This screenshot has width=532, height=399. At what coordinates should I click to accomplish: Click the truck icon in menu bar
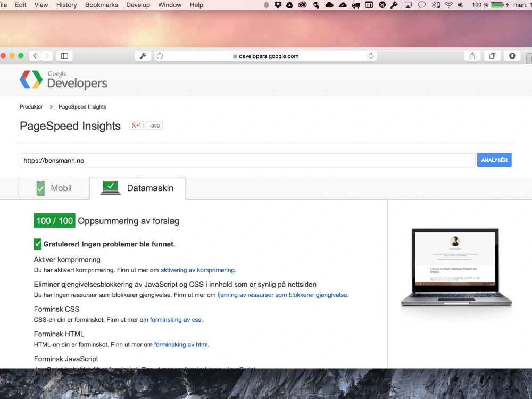tap(356, 5)
